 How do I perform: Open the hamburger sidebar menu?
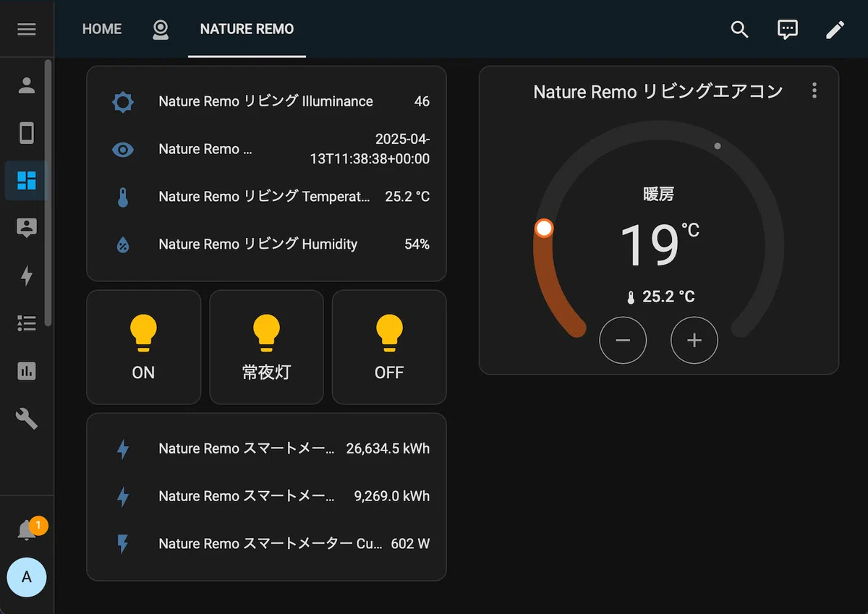click(x=27, y=29)
